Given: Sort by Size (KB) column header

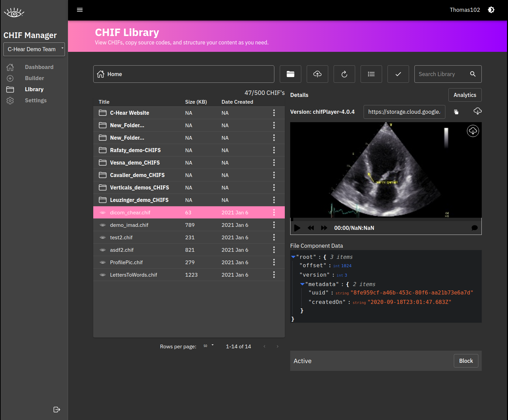Looking at the screenshot, I should point(196,102).
